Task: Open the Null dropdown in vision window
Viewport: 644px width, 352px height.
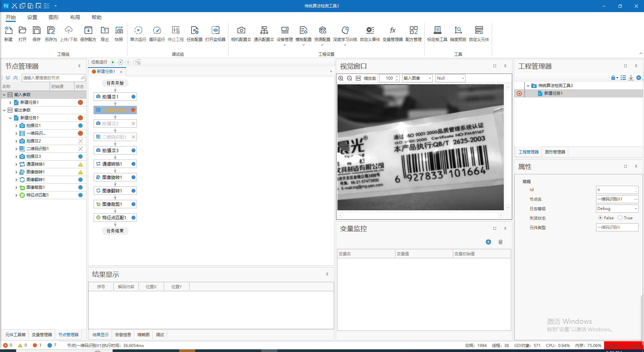Action: tap(450, 78)
